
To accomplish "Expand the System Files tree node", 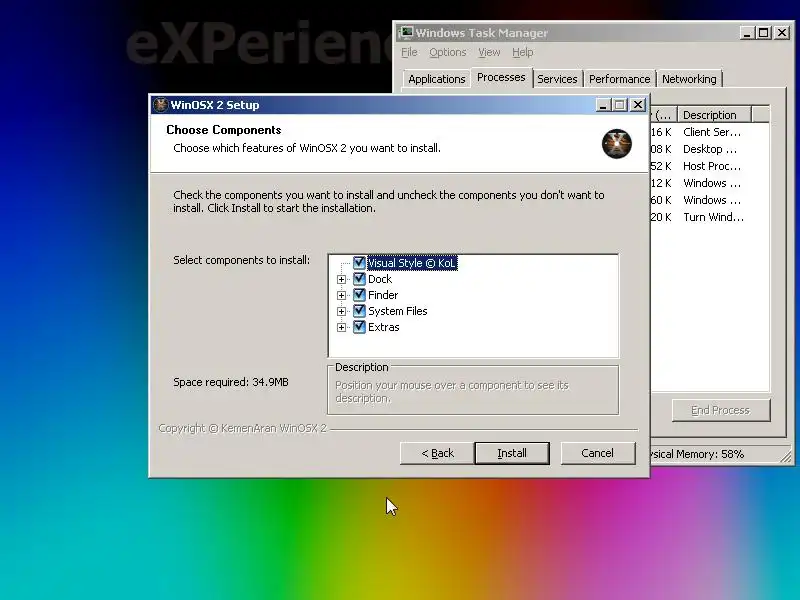I will [x=341, y=311].
